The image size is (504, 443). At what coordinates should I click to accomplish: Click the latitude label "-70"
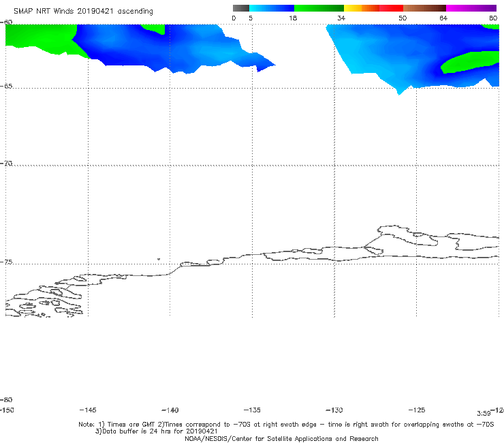(x=6, y=163)
